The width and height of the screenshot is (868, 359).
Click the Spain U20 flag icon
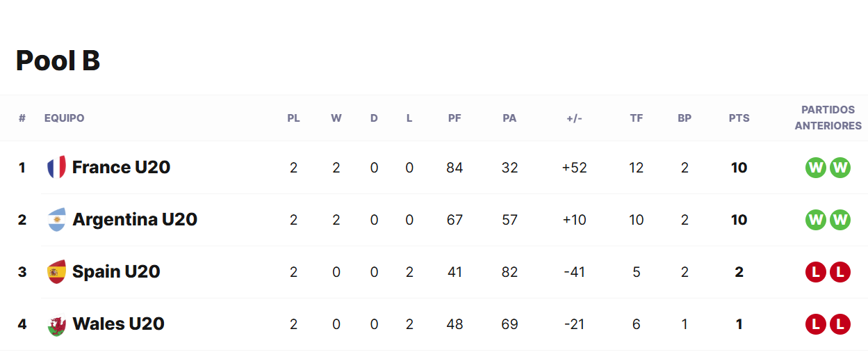(x=56, y=272)
